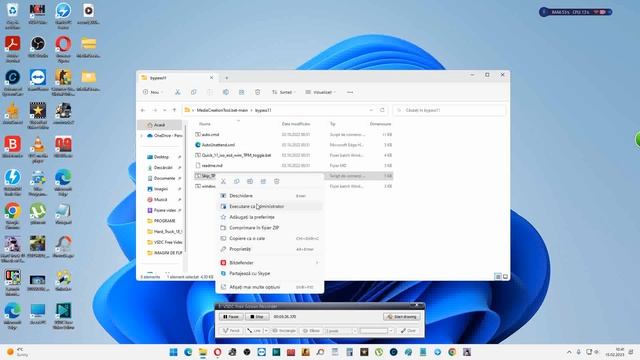Choose Deschidere in context menu
Screen dimensions: 640x360
[269, 196]
